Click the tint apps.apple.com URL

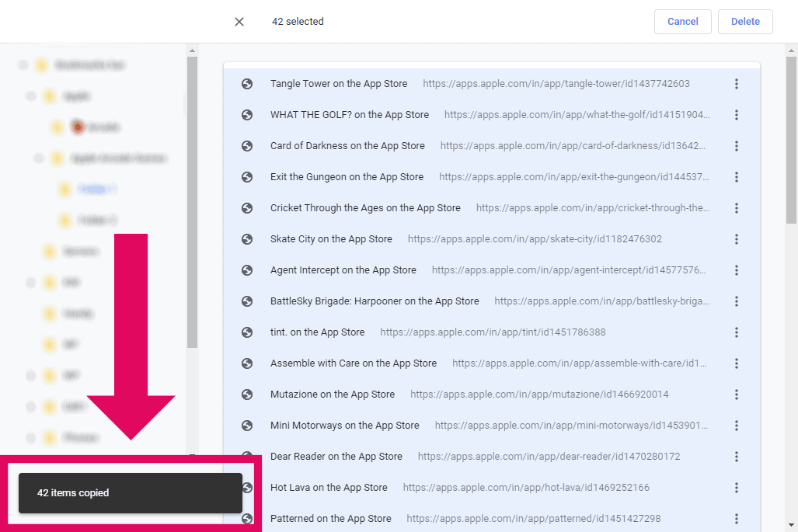coord(493,332)
